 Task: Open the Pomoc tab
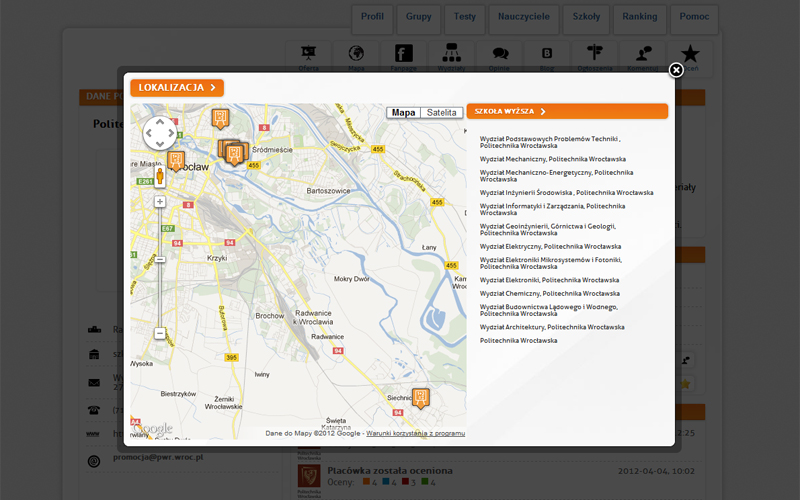click(x=694, y=19)
